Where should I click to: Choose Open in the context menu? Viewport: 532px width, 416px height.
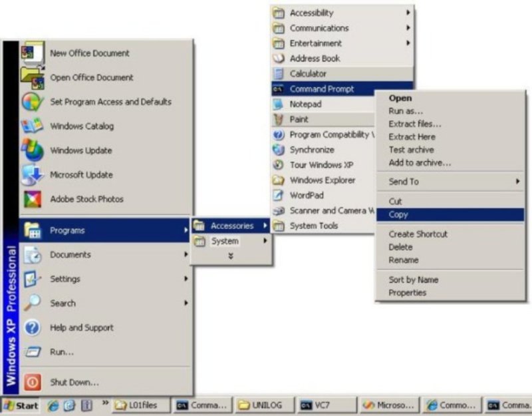tap(450, 98)
